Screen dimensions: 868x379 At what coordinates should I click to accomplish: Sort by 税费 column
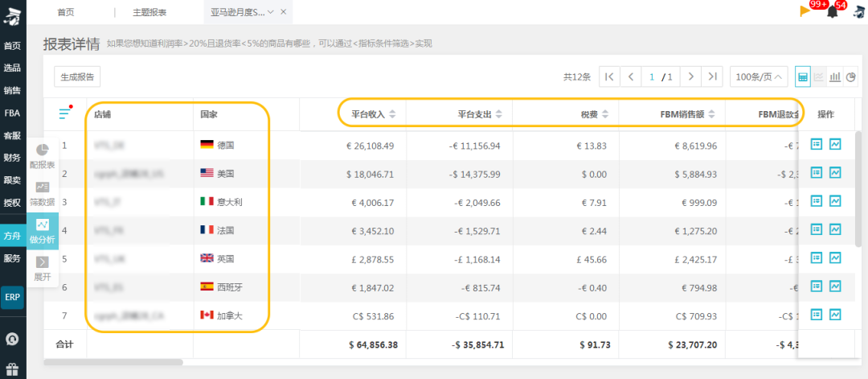click(605, 115)
